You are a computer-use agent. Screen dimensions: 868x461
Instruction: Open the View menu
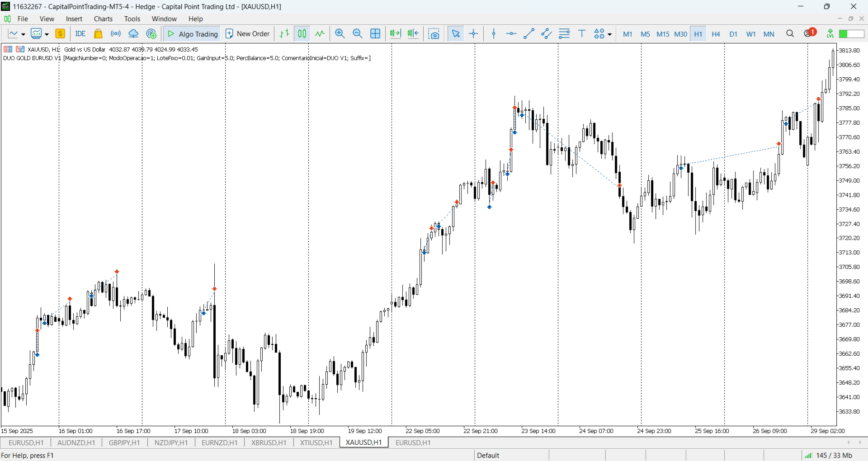tap(47, 19)
